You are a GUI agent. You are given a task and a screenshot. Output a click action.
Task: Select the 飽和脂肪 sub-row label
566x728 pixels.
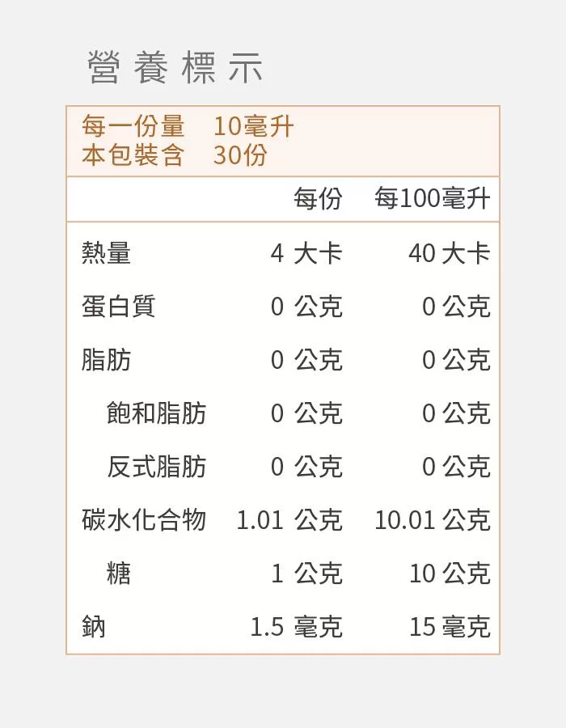pyautogui.click(x=156, y=413)
